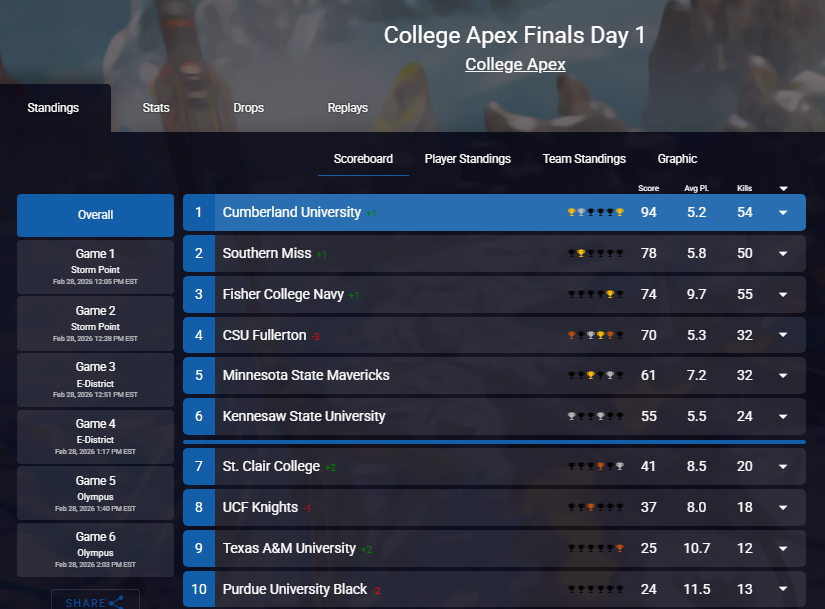Expand the Purdue University Black row
This screenshot has width=825, height=609.
point(783,589)
